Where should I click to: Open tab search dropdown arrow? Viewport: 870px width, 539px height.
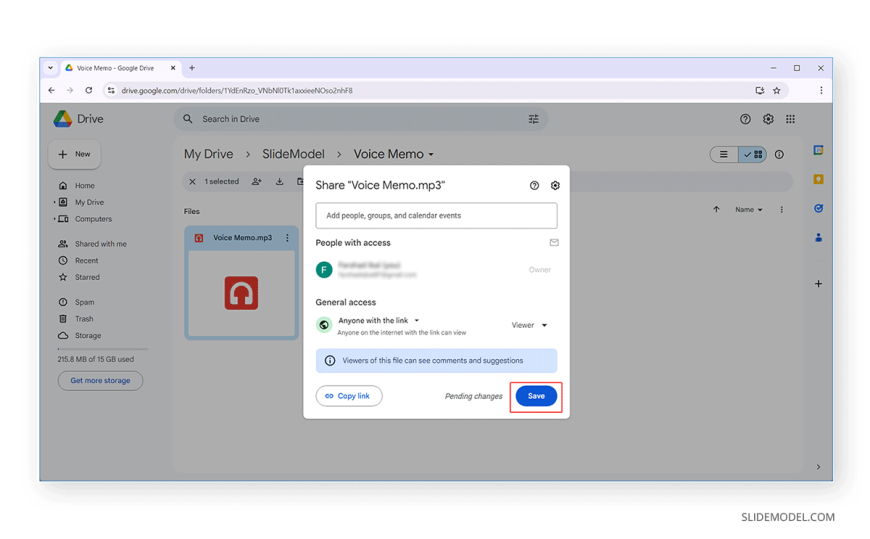(50, 68)
